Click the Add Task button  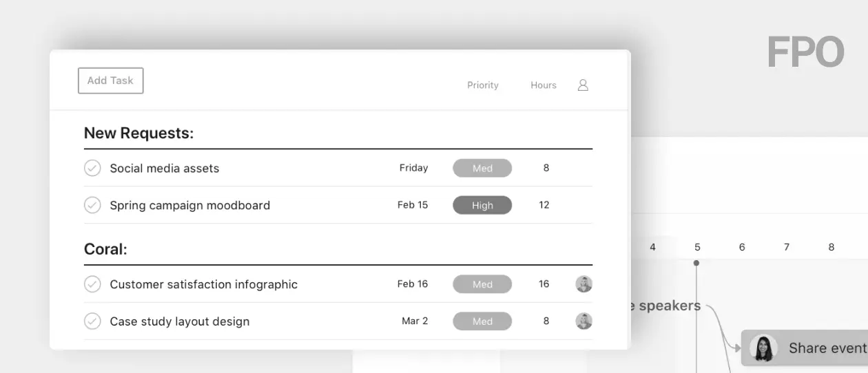point(110,81)
